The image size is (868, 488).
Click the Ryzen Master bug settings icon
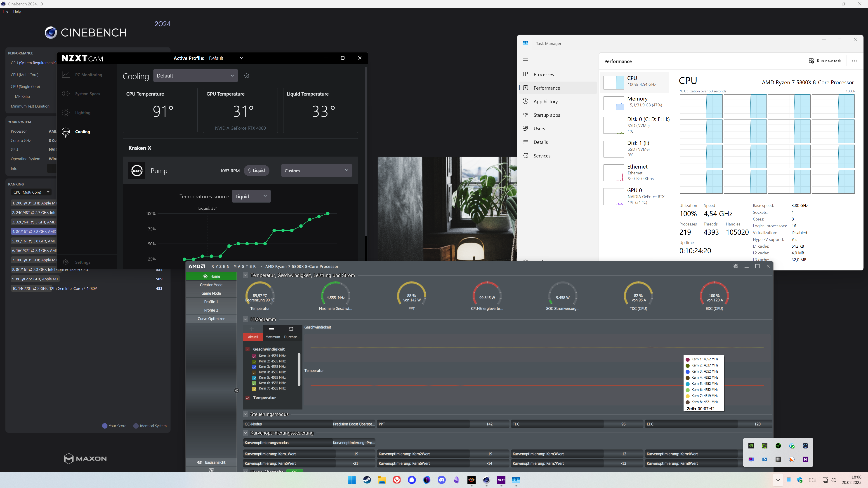point(736,266)
